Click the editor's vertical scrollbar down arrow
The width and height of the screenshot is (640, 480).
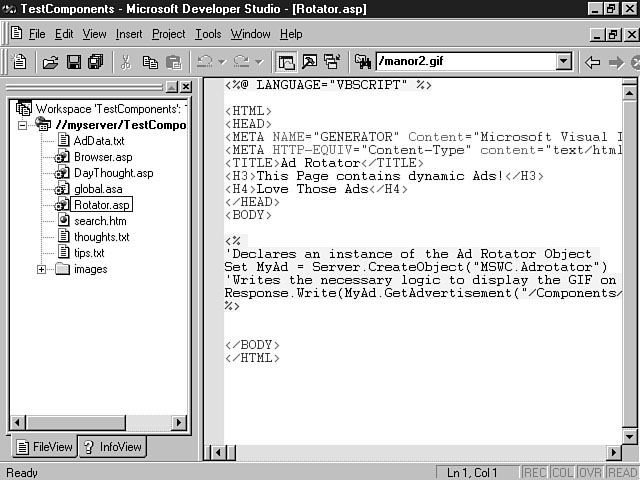[x=630, y=436]
